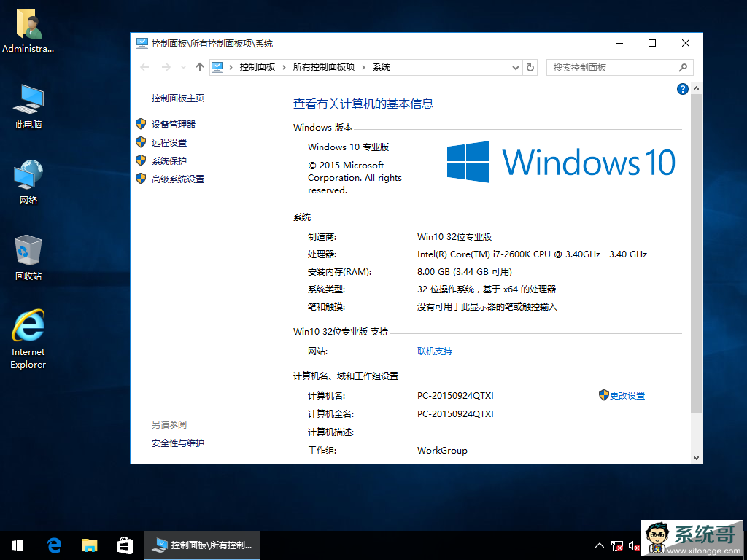Open 设备管理器 device manager link
Viewport: 747px width, 560px height.
pos(174,124)
